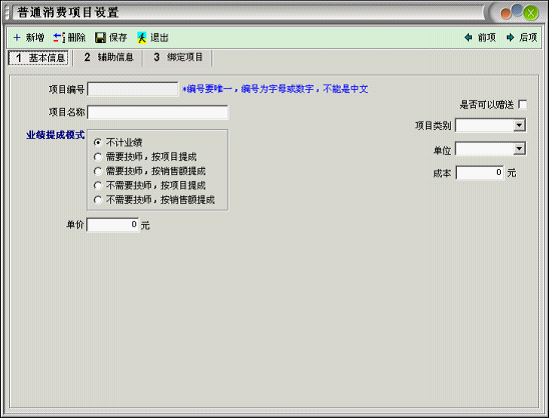Choose the 不计业绩 radio button
Image resolution: width=549 pixels, height=418 pixels.
tap(98, 142)
